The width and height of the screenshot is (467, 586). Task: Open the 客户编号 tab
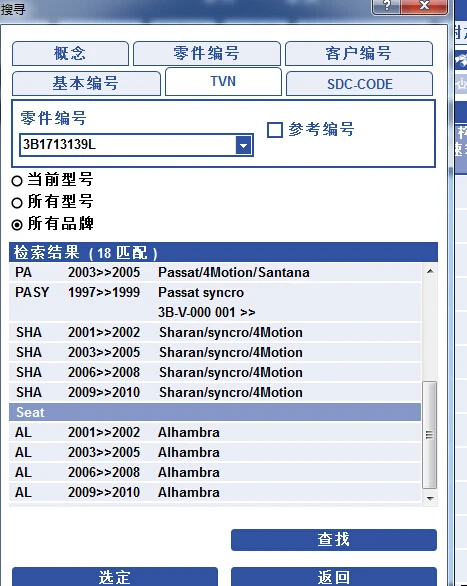[359, 53]
